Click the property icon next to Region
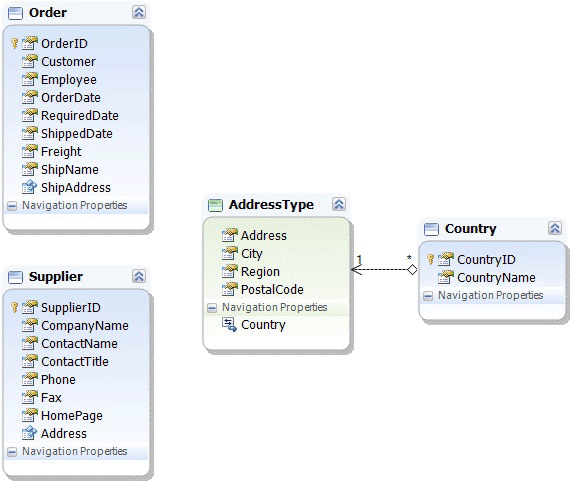This screenshot has width=572, height=482. coord(229,271)
